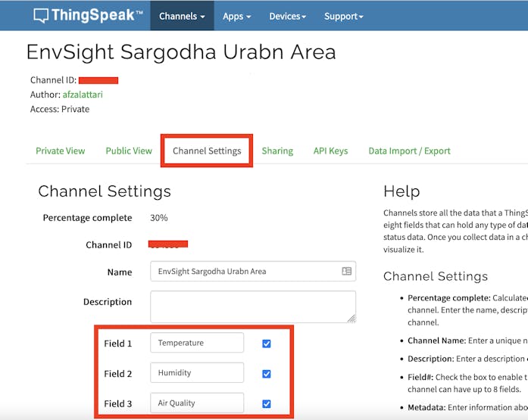Open author link afzalattari
528x420 pixels.
83,95
